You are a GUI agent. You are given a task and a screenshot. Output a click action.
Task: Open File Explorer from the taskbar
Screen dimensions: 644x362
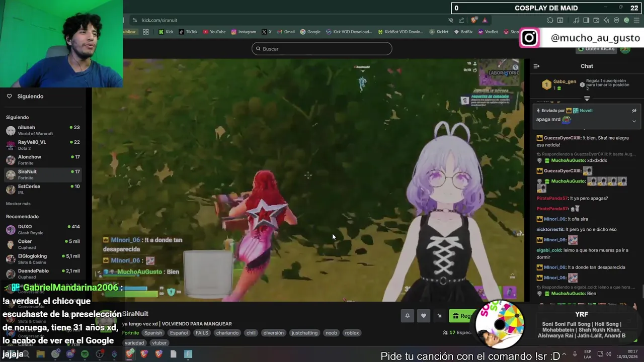40,354
